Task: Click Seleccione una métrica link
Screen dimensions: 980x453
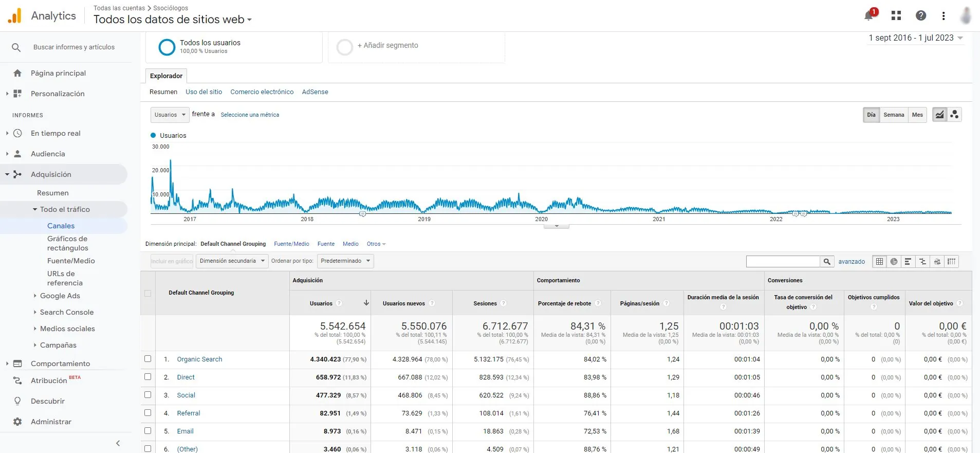Action: tap(250, 115)
